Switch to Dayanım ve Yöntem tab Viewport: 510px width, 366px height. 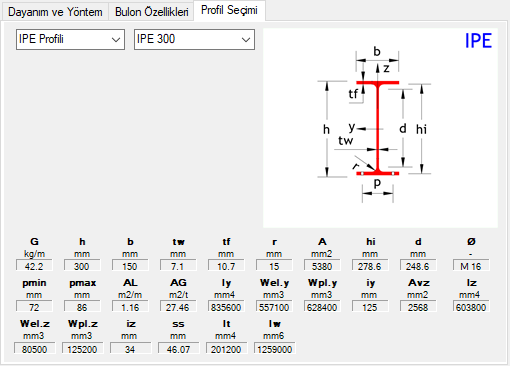(55, 12)
